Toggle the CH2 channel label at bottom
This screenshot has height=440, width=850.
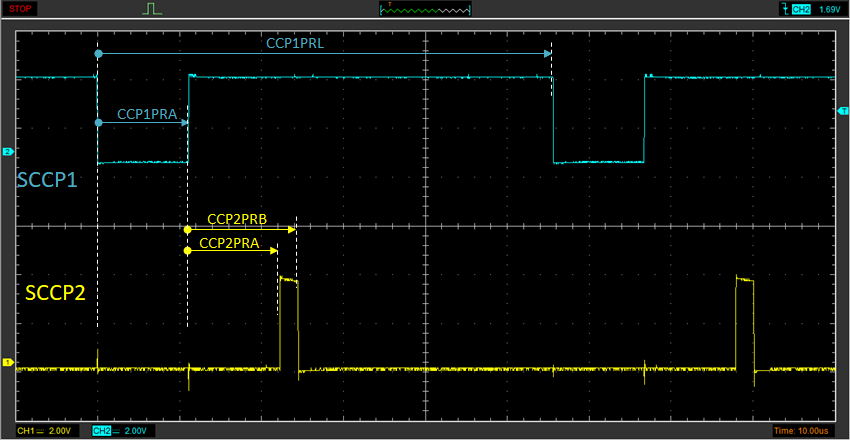[x=101, y=430]
